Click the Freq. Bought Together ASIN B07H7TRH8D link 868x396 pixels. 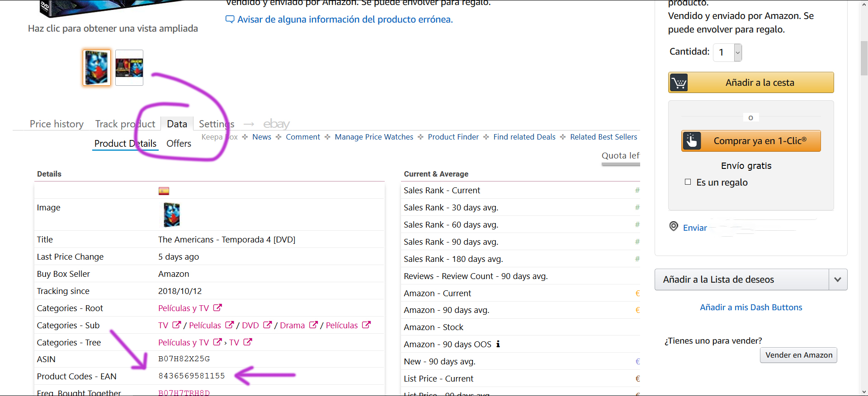tap(184, 392)
